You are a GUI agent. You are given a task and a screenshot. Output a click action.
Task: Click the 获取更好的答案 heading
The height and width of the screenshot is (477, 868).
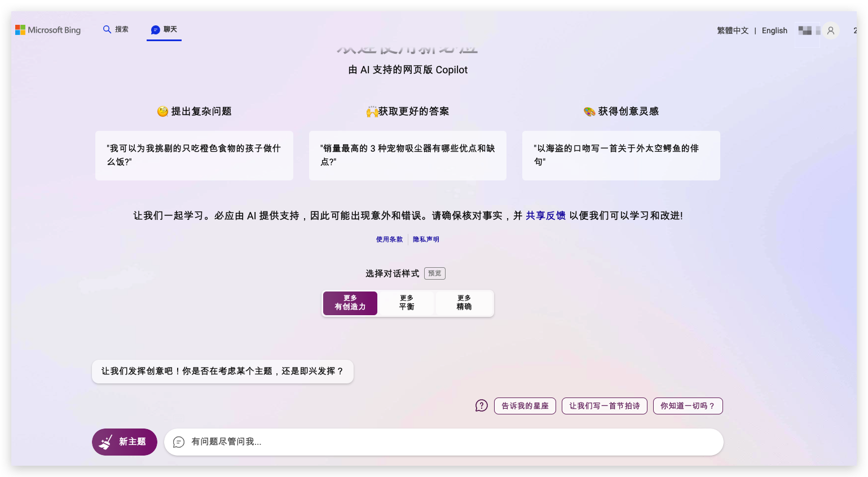408,111
